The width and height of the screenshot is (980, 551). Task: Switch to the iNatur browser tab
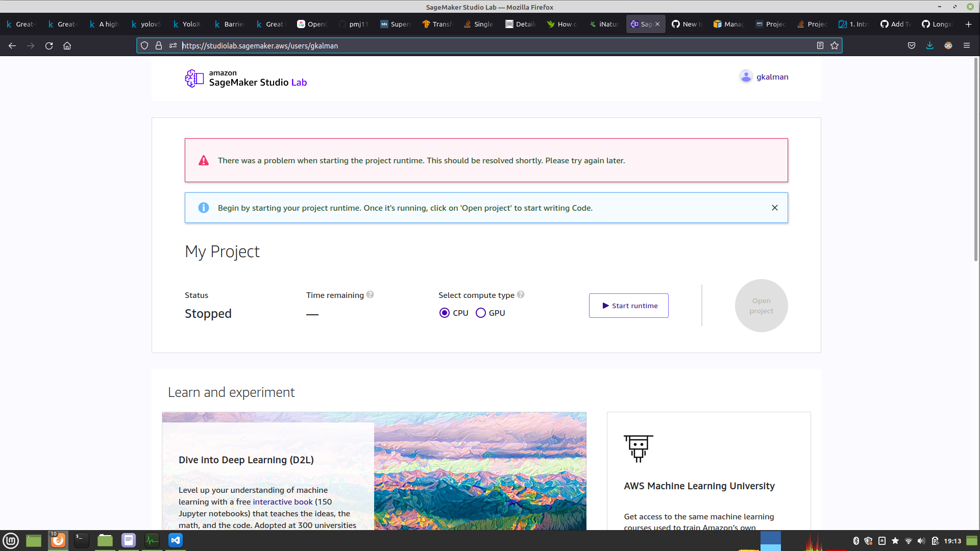tap(604, 24)
